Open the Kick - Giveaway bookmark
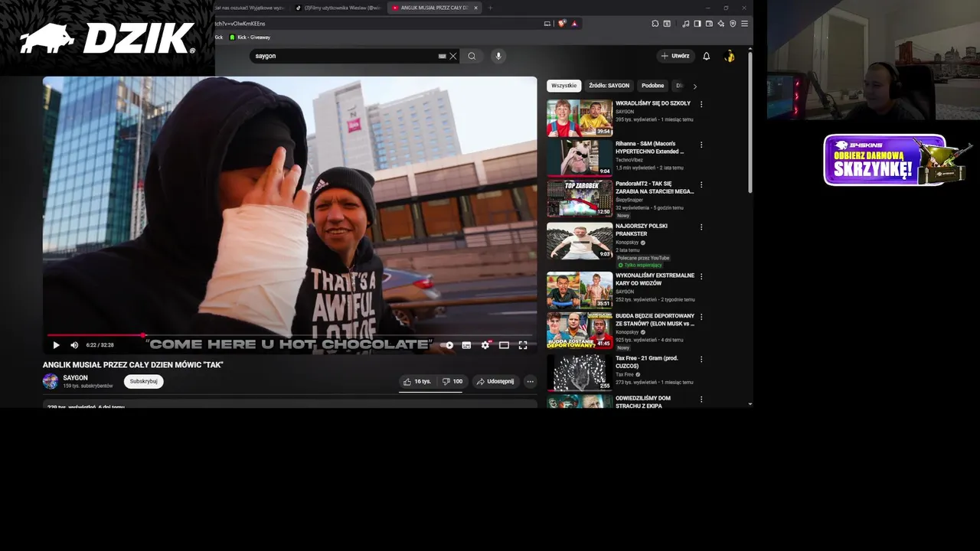980x551 pixels. click(250, 37)
